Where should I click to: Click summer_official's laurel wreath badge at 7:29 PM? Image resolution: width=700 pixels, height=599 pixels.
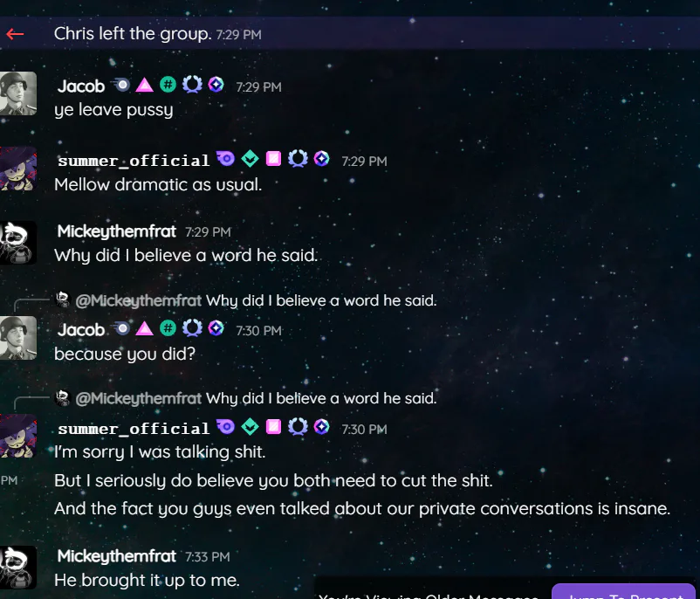coord(298,159)
